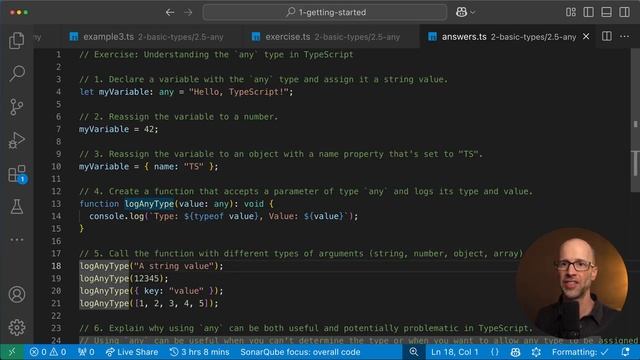Open the Testing flask view
Viewport: 640px width, 360px height.
point(17,207)
